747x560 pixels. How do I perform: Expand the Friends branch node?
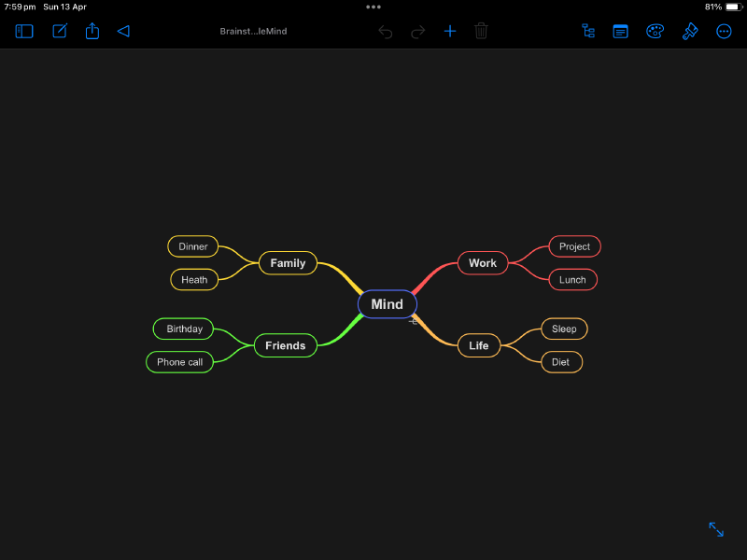tap(285, 345)
